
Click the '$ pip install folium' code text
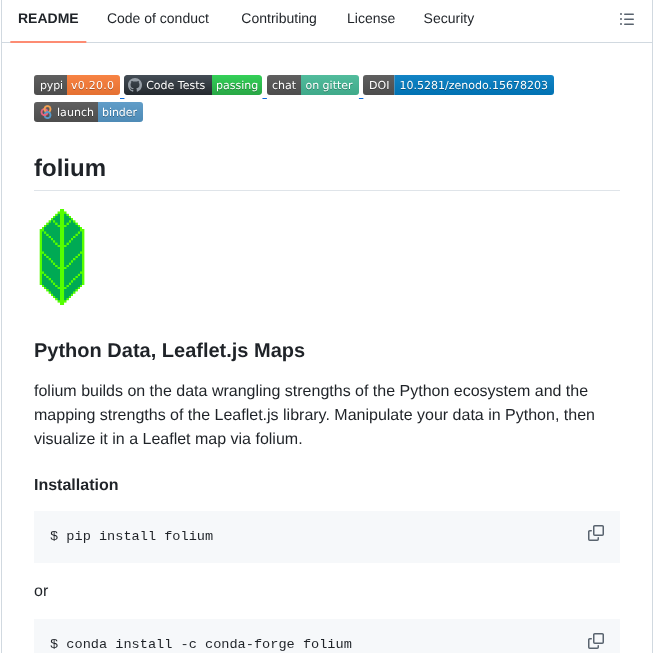[x=132, y=536]
